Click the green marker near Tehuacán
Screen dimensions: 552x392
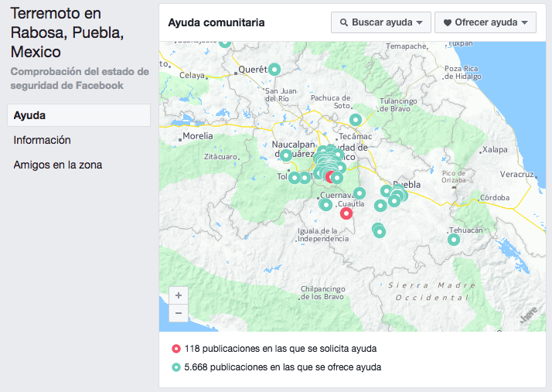(x=454, y=240)
